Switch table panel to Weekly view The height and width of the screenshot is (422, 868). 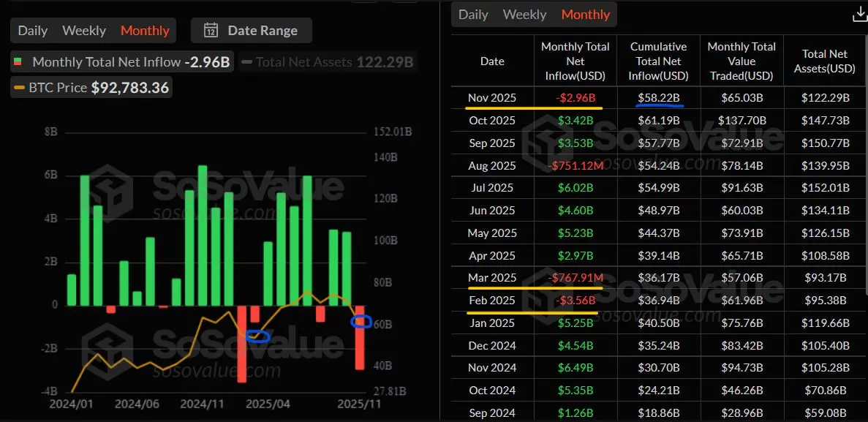(x=525, y=15)
